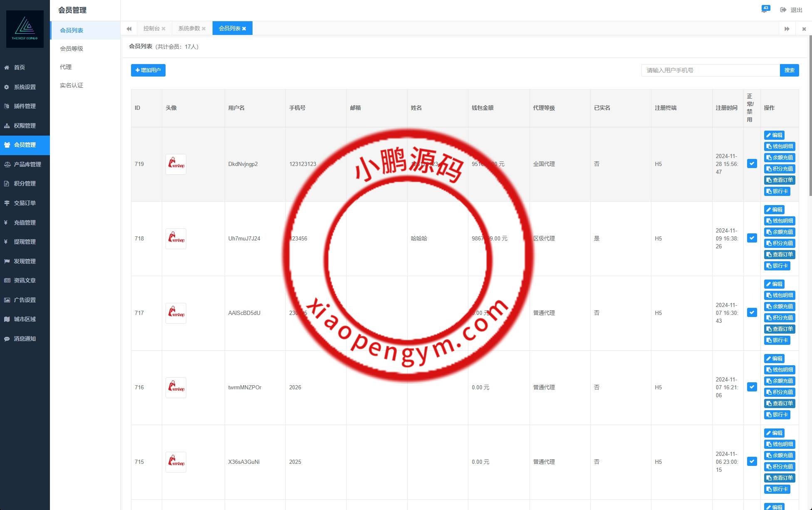The width and height of the screenshot is (812, 510).
Task: Toggle status checkbox for user 716
Action: (x=752, y=387)
